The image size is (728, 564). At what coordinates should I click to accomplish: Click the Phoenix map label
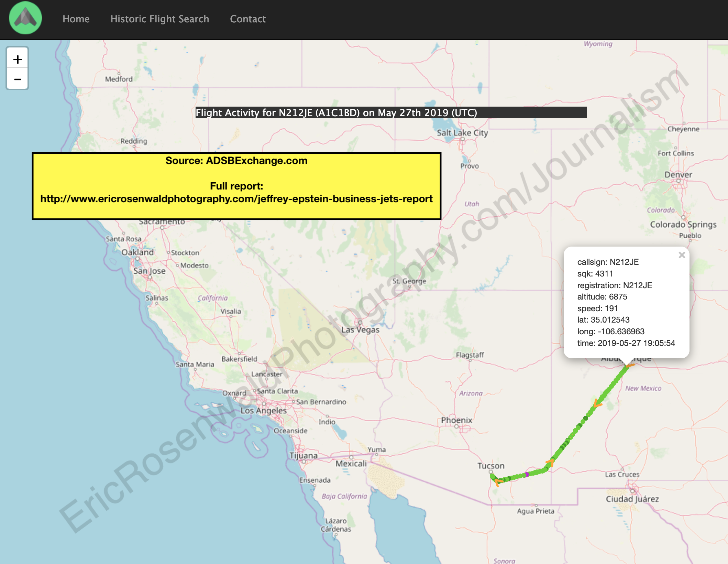[x=456, y=420]
